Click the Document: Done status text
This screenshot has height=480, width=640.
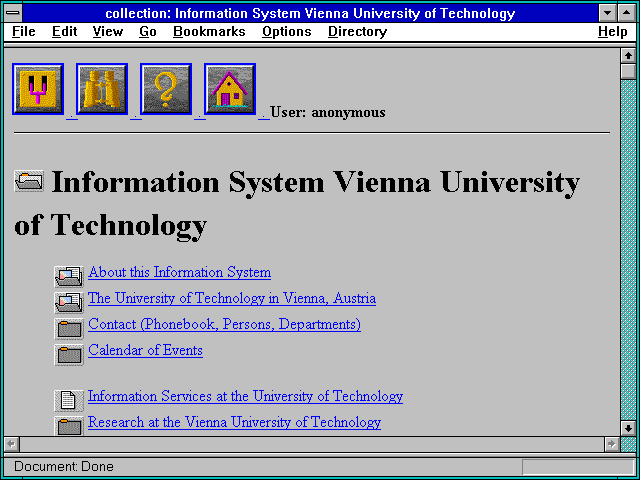[64, 467]
